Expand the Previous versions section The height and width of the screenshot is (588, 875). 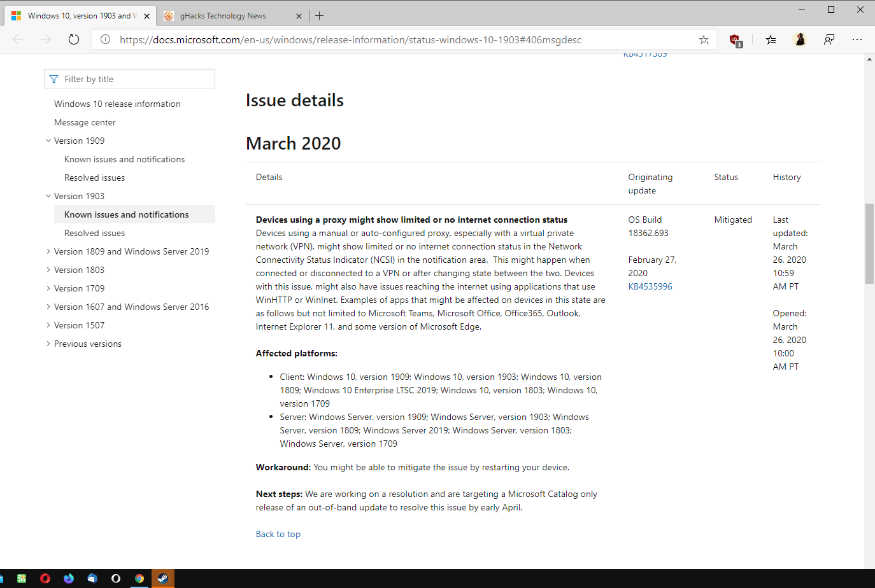[x=48, y=344]
